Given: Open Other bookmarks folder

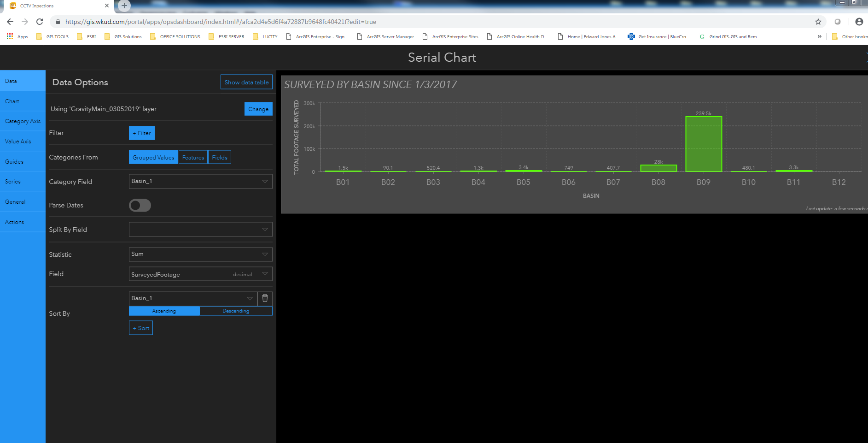Looking at the screenshot, I should (850, 36).
